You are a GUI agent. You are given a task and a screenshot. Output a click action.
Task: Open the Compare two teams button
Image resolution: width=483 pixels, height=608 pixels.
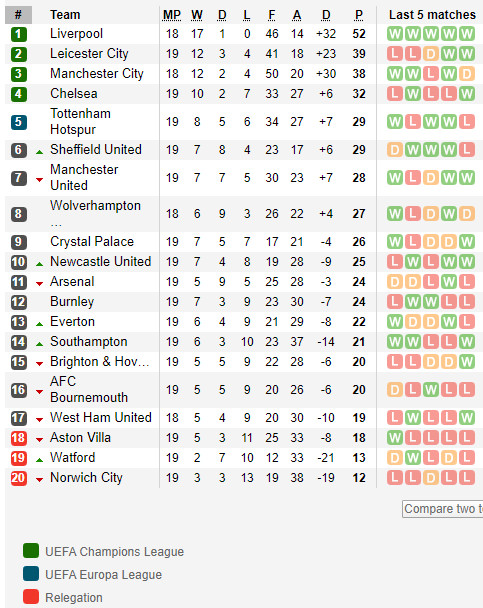(443, 509)
